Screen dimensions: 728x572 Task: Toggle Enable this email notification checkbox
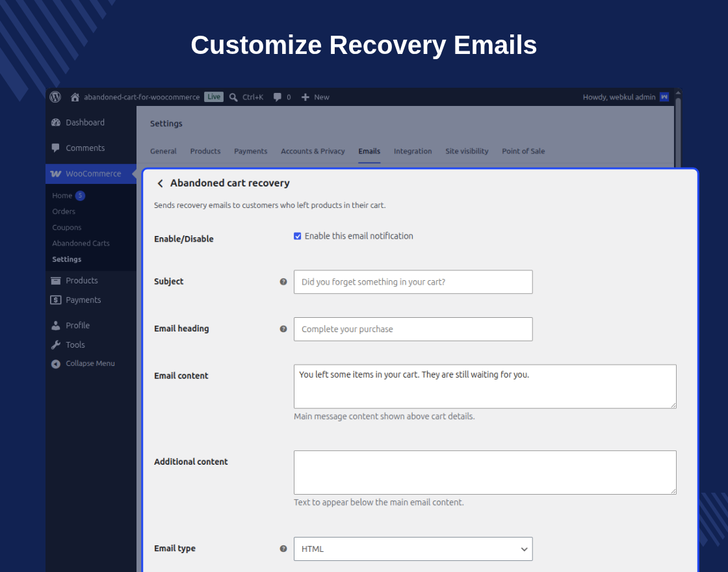click(x=298, y=237)
